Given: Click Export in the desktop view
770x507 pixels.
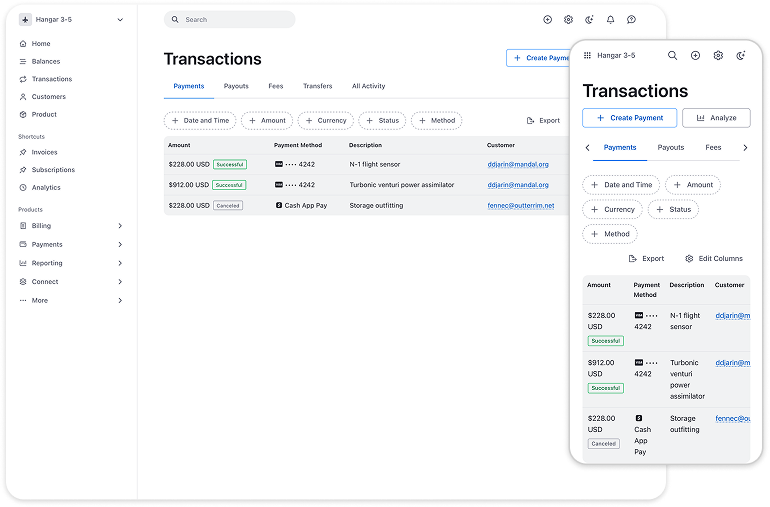Looking at the screenshot, I should (543, 121).
